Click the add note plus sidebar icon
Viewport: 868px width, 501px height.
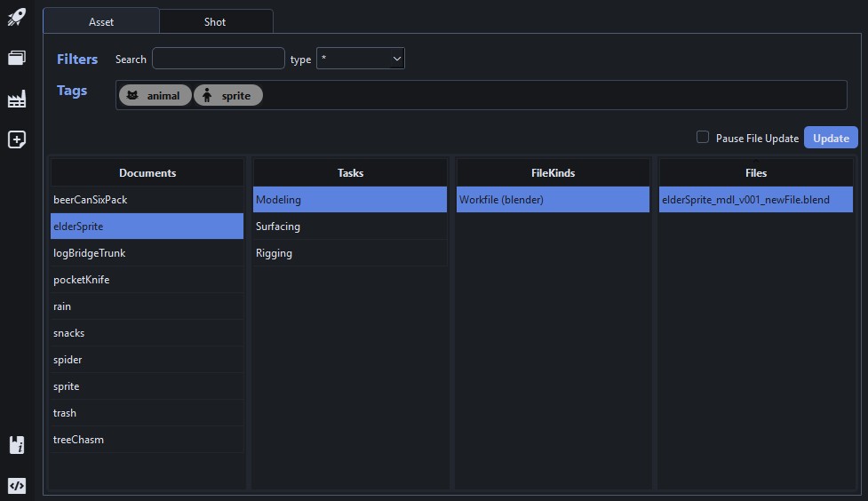coord(17,139)
